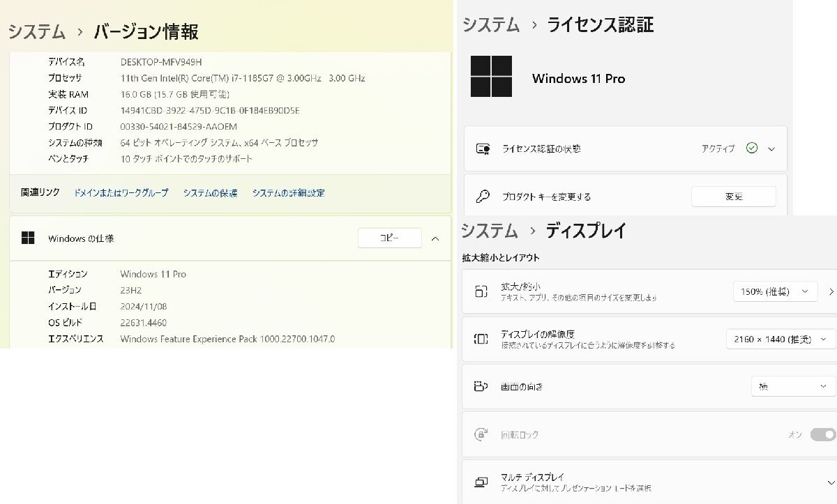Click the 回転ロック lock icon

point(481,434)
